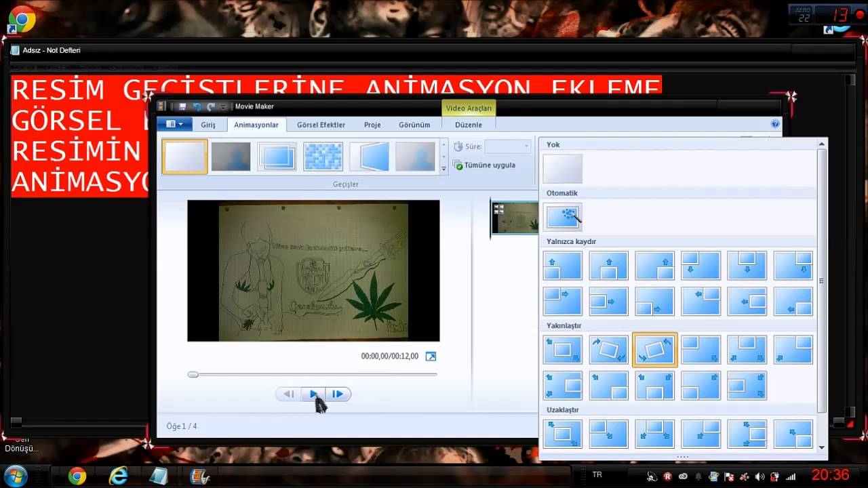Choose Yakınlaştır zoom in center effect

point(563,350)
